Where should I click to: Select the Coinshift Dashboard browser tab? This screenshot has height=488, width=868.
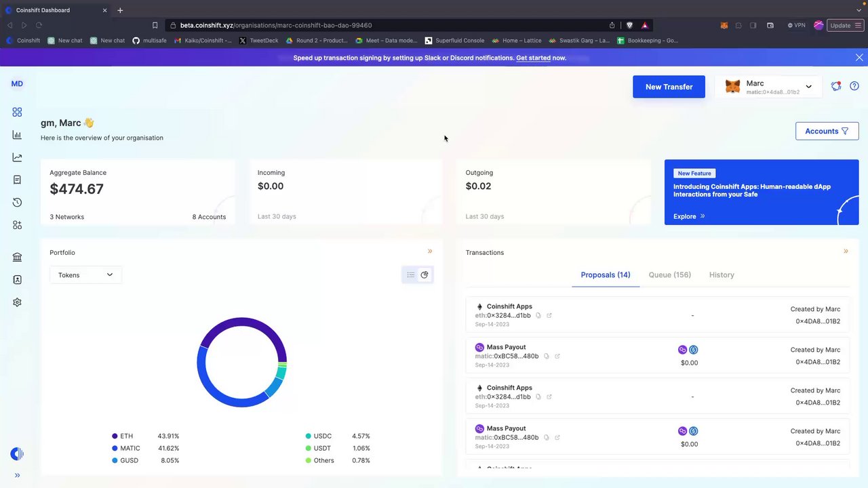[56, 10]
